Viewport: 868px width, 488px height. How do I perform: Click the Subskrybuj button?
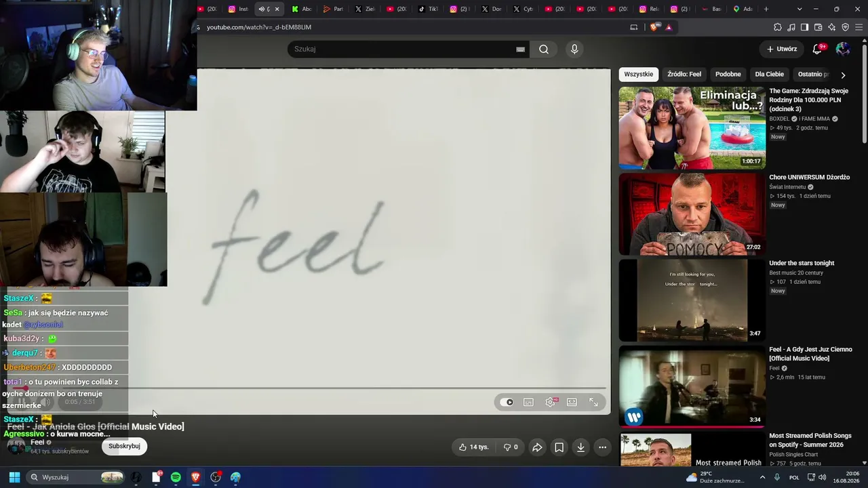tap(124, 446)
